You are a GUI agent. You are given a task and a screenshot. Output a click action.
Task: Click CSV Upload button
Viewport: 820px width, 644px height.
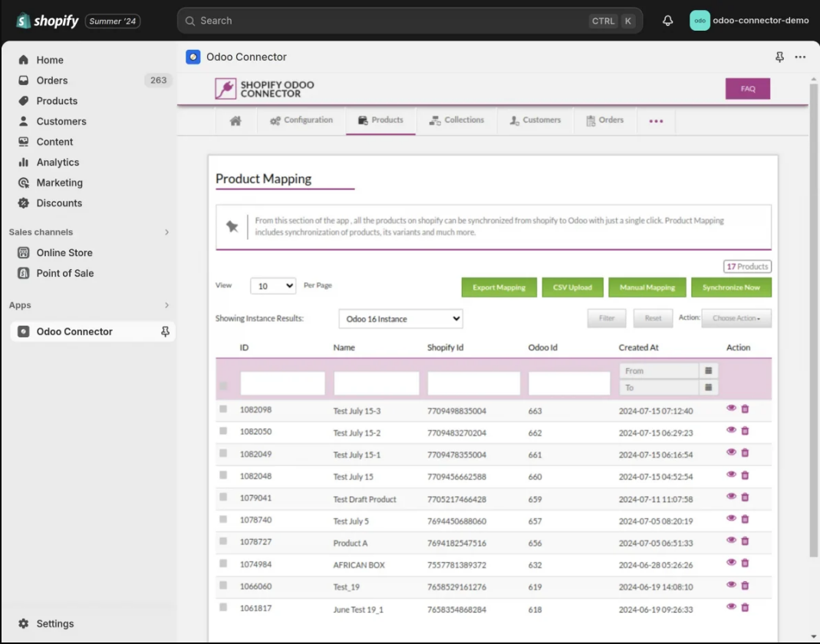click(573, 287)
